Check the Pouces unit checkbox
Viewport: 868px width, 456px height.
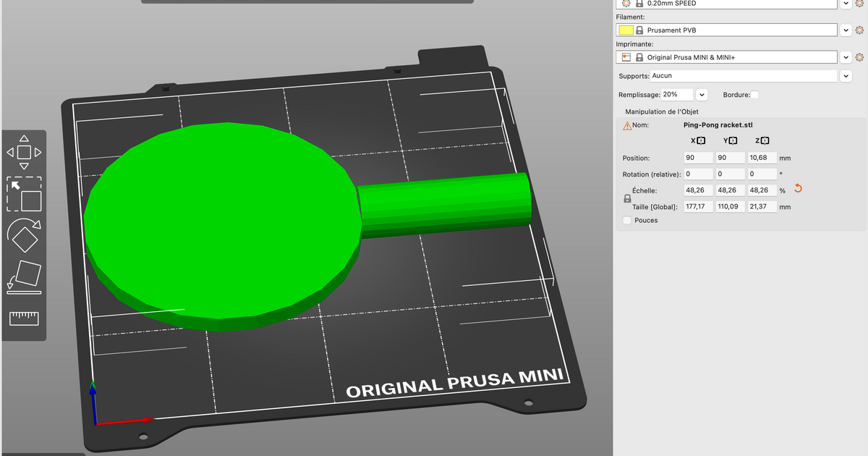626,220
